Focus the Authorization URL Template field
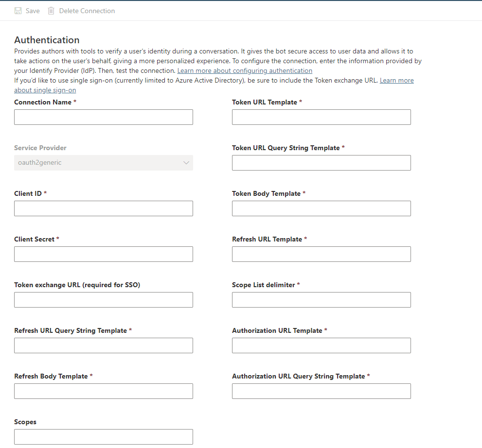The height and width of the screenshot is (448, 482). tap(321, 345)
